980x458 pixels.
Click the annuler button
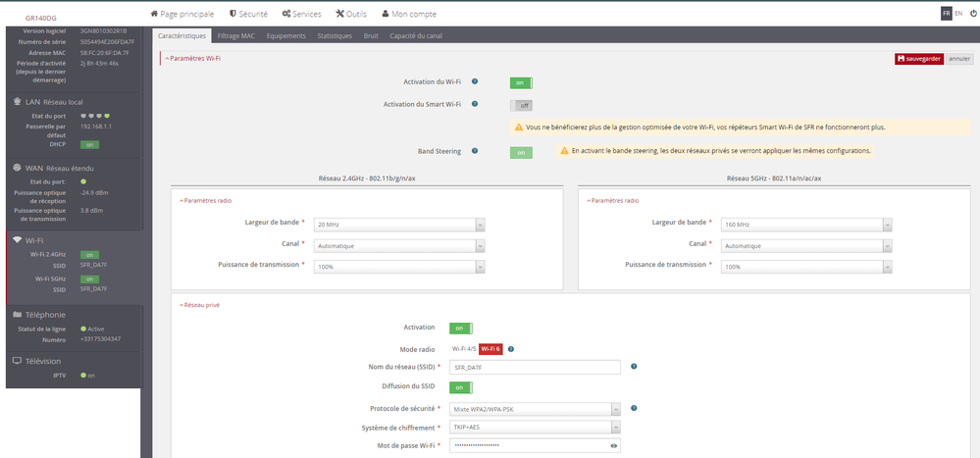pyautogui.click(x=958, y=59)
